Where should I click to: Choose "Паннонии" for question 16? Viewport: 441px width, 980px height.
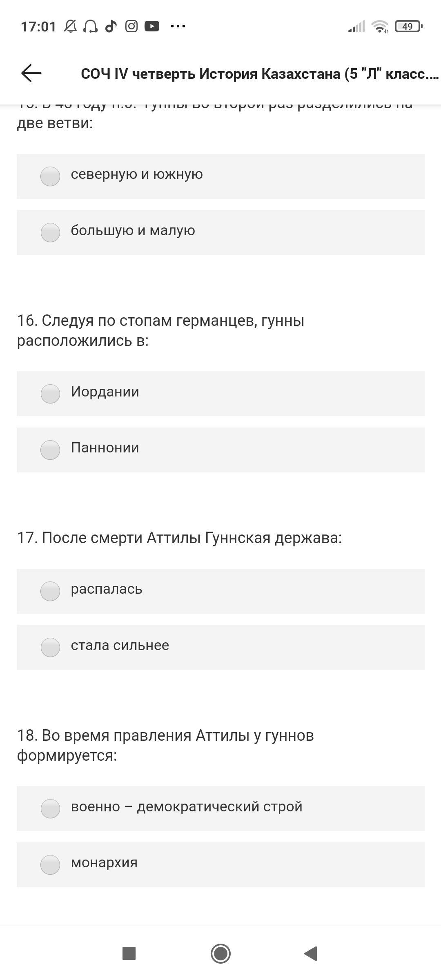(x=220, y=450)
